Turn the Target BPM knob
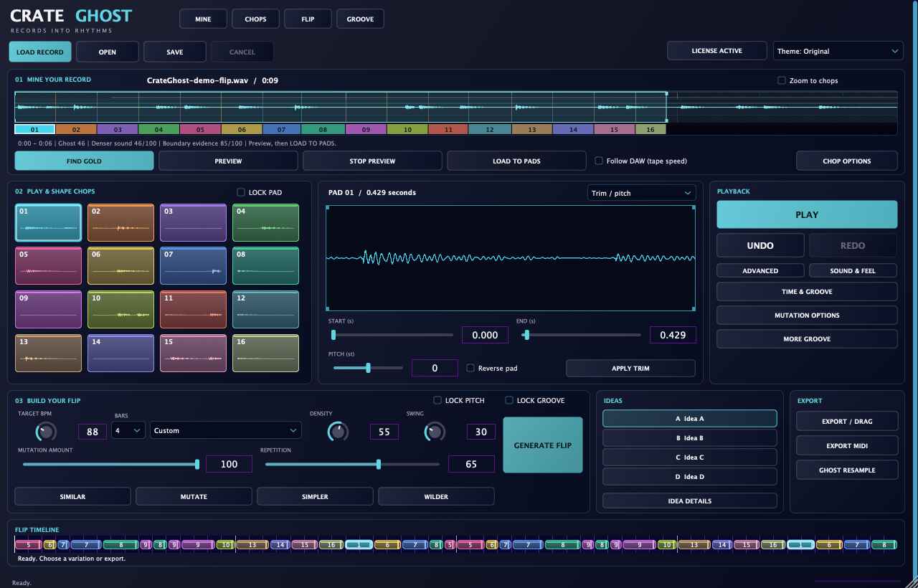Screen dimensions: 918x588 [46, 431]
